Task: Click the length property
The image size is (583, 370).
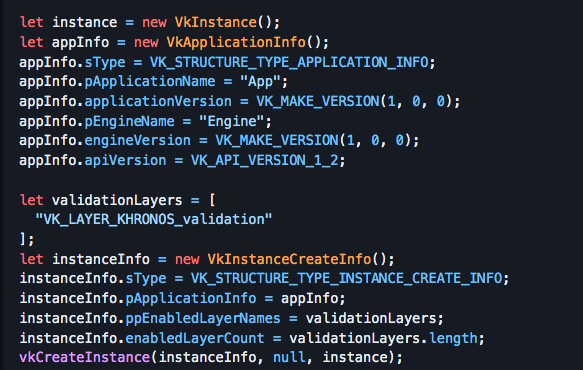Action: [453, 338]
